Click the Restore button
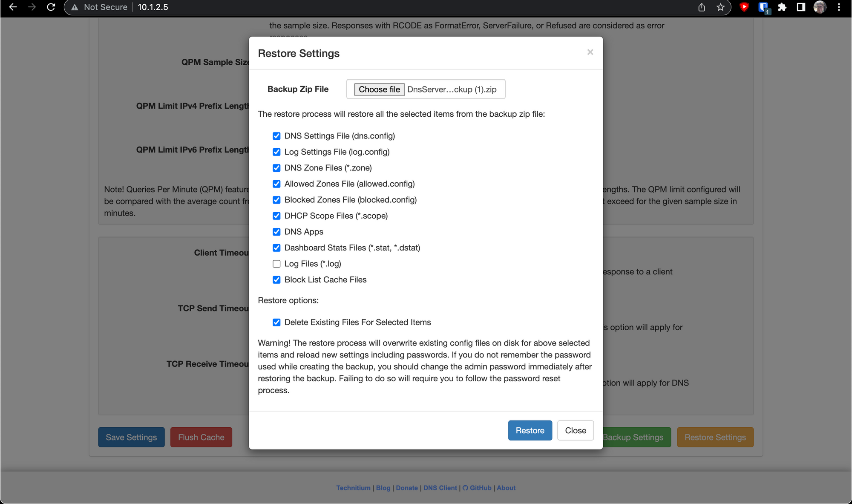The height and width of the screenshot is (504, 852). coord(530,430)
